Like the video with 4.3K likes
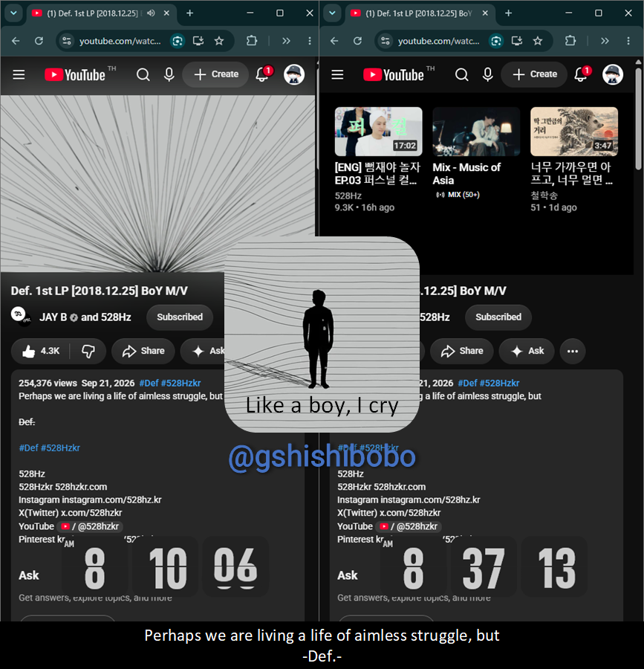The height and width of the screenshot is (669, 644). [42, 351]
